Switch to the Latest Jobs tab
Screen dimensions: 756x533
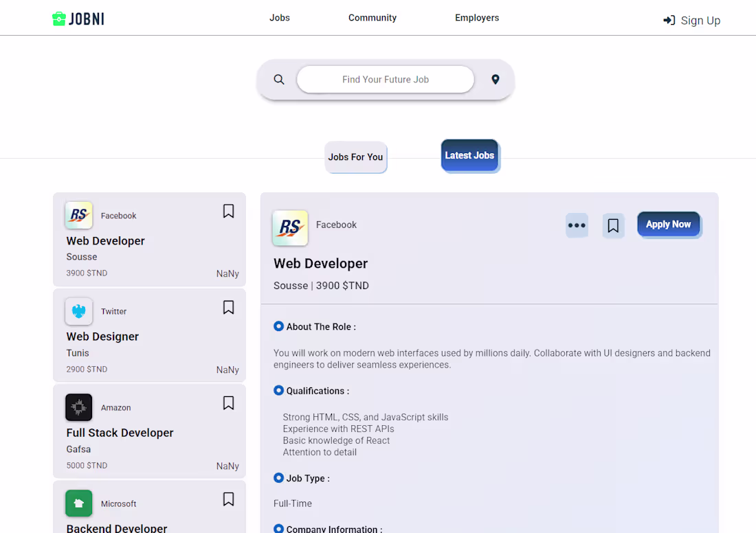469,155
